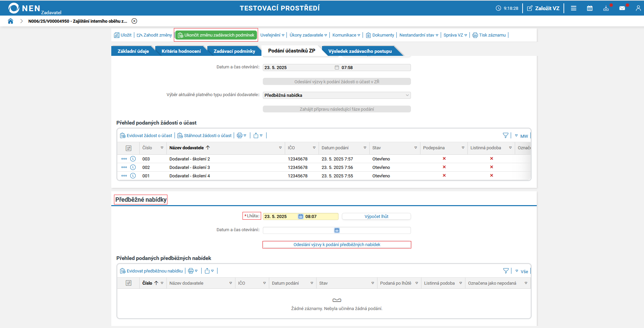Viewport: 644px width, 328px height.
Task: Expand the Komunikace menu
Action: coord(346,35)
